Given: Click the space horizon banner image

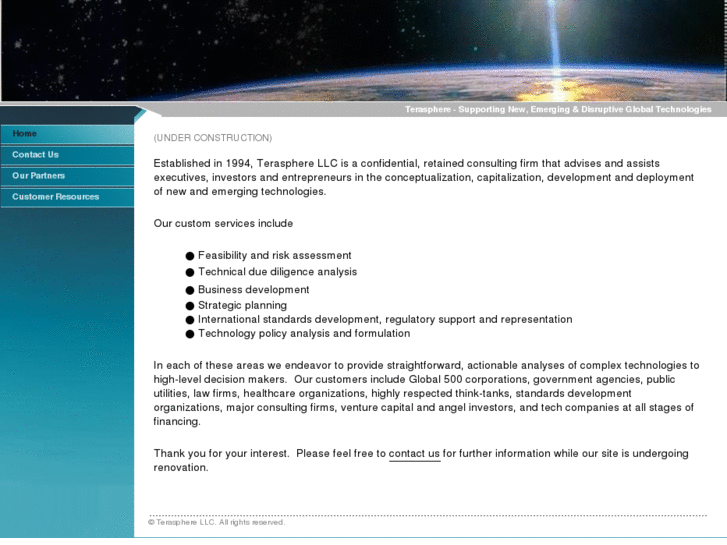Looking at the screenshot, I should tap(364, 50).
